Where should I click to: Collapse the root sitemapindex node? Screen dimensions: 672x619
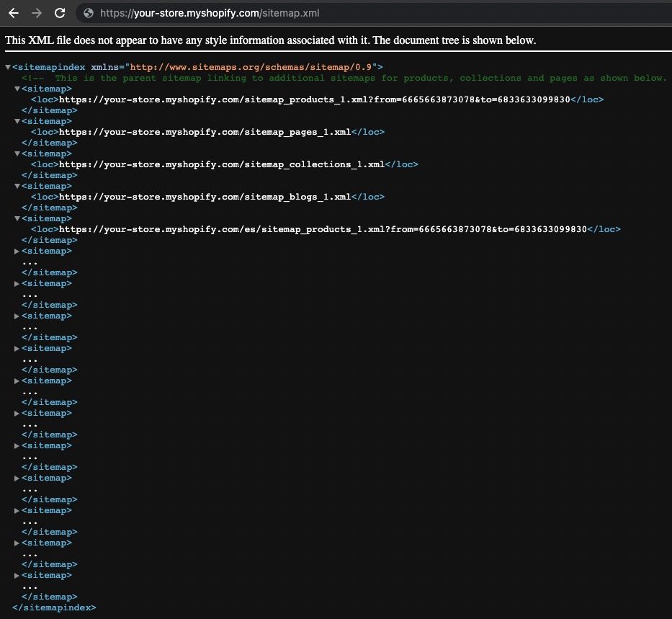coord(8,67)
